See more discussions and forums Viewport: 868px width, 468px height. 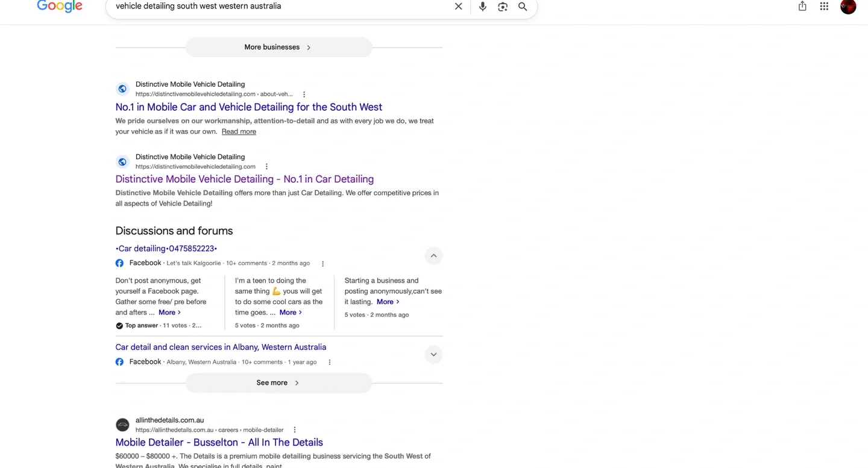click(x=278, y=383)
